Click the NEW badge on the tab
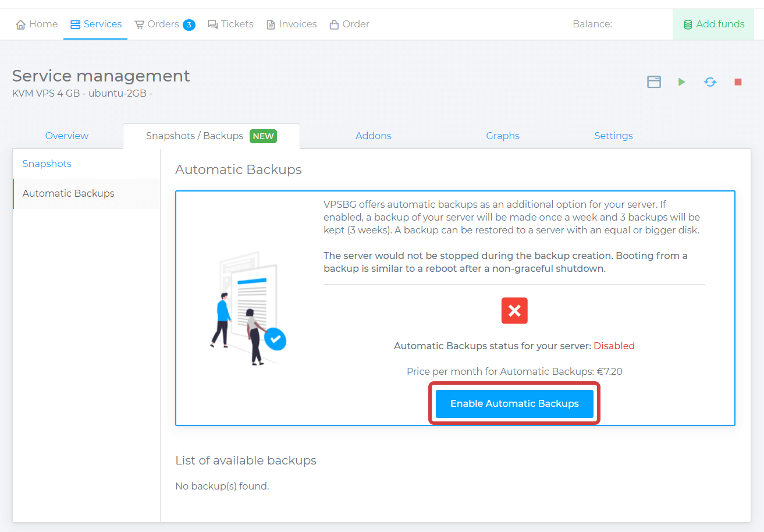The image size is (764, 532). [x=263, y=136]
